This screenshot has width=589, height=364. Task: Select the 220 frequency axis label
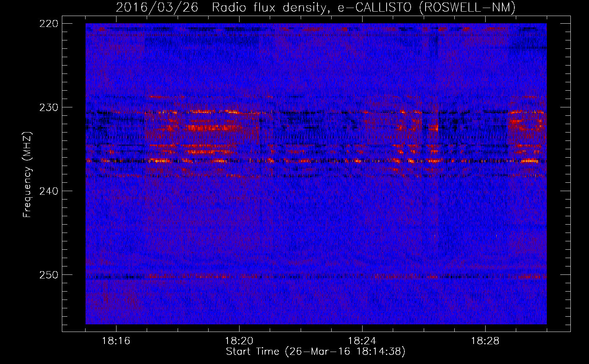[48, 24]
